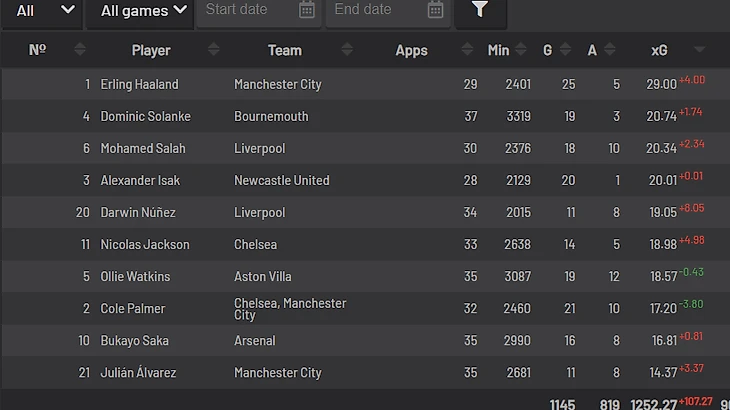
Task: Click the Newcastle United team link
Action: pos(281,181)
